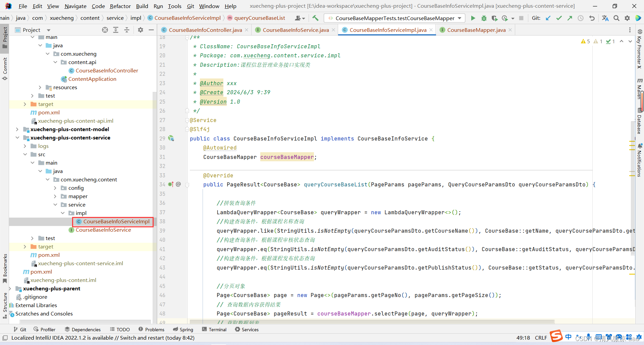Open Project panel options gear
This screenshot has width=644, height=345.
pos(141,30)
